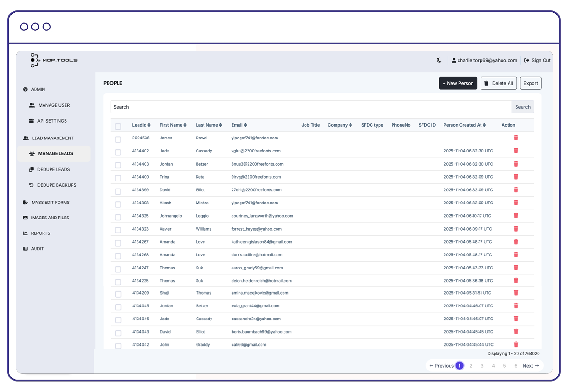Sort the Person Created At column
Image resolution: width=568 pixels, height=392 pixels.
[x=484, y=125]
